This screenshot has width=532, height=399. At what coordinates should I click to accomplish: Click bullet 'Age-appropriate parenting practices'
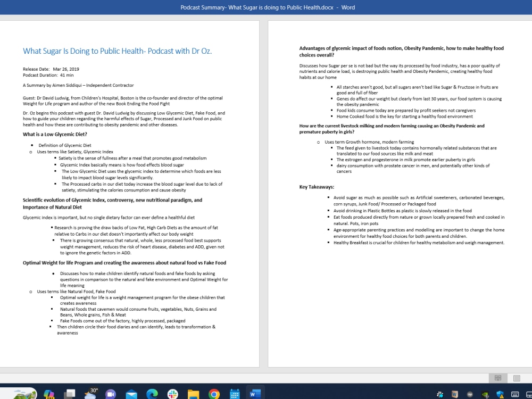pos(419,233)
